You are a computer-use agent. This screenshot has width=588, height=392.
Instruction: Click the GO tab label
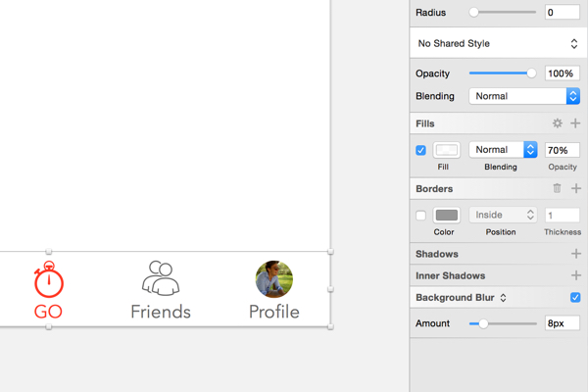point(48,312)
